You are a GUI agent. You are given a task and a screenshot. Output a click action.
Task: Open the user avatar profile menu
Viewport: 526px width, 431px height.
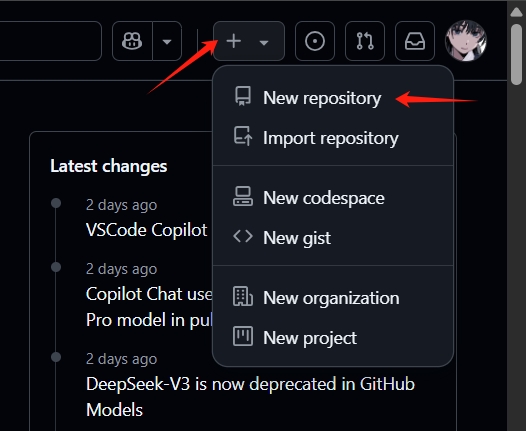tap(466, 41)
